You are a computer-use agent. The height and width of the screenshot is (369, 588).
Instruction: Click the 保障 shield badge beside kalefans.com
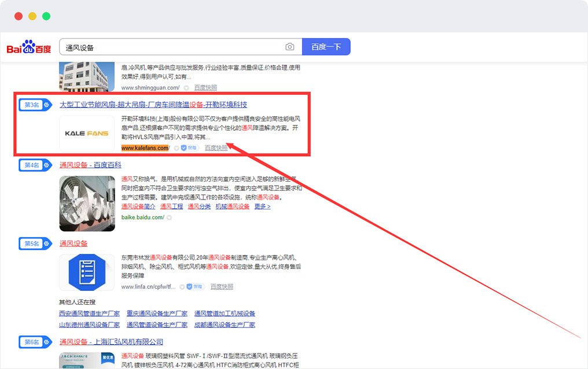(189, 148)
